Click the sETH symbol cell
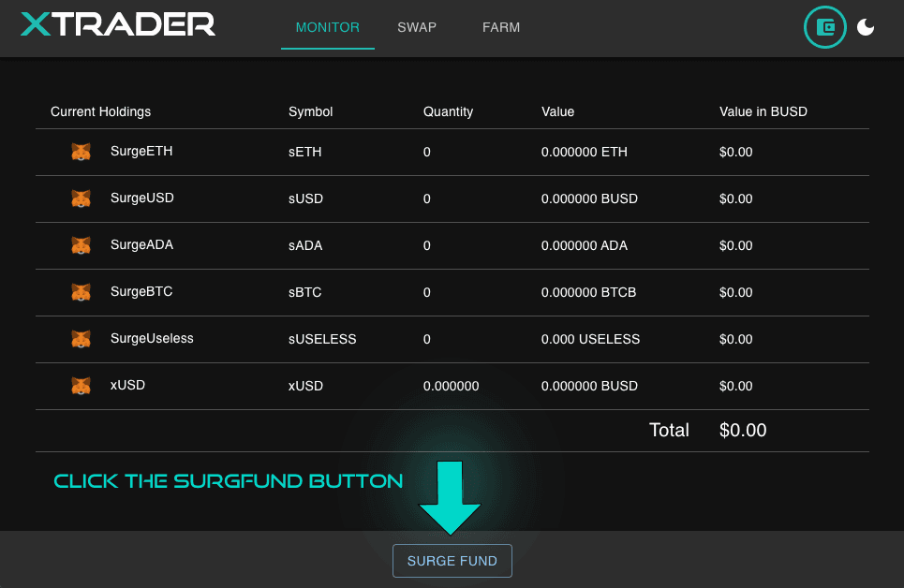This screenshot has width=904, height=588. click(x=305, y=152)
